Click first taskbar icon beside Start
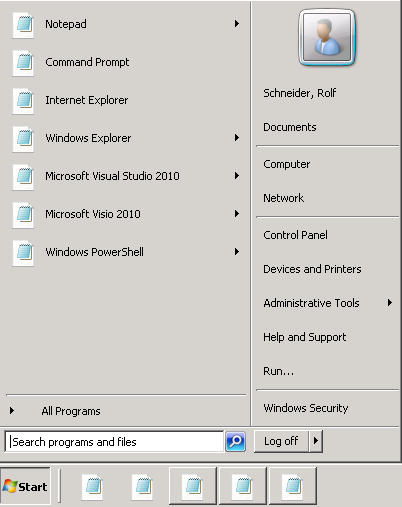402x507 pixels. click(92, 487)
